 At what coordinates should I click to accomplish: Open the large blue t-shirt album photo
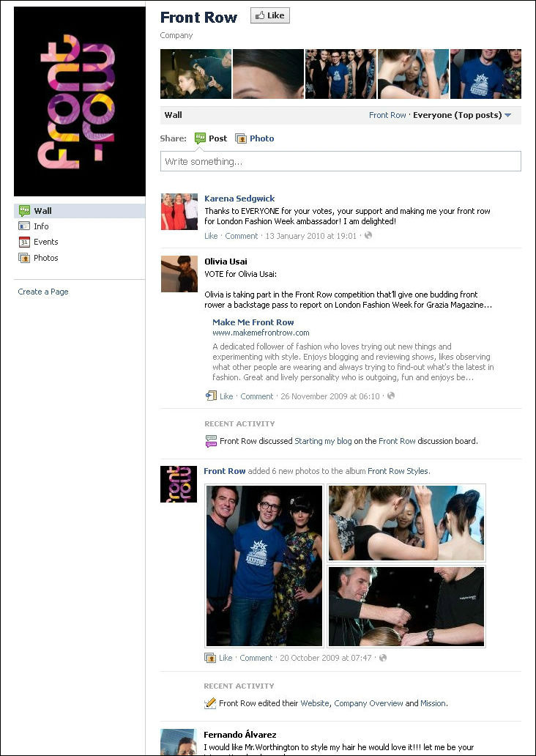click(264, 566)
